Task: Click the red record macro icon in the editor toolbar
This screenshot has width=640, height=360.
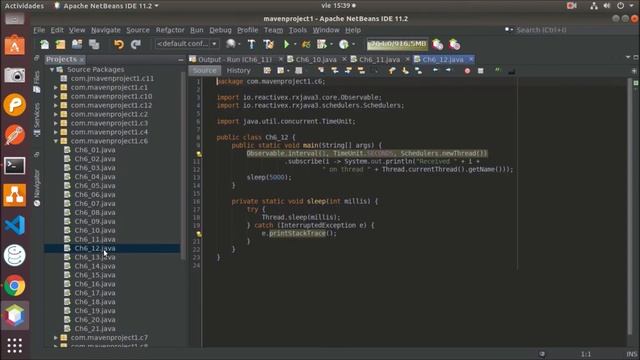Action: click(467, 71)
